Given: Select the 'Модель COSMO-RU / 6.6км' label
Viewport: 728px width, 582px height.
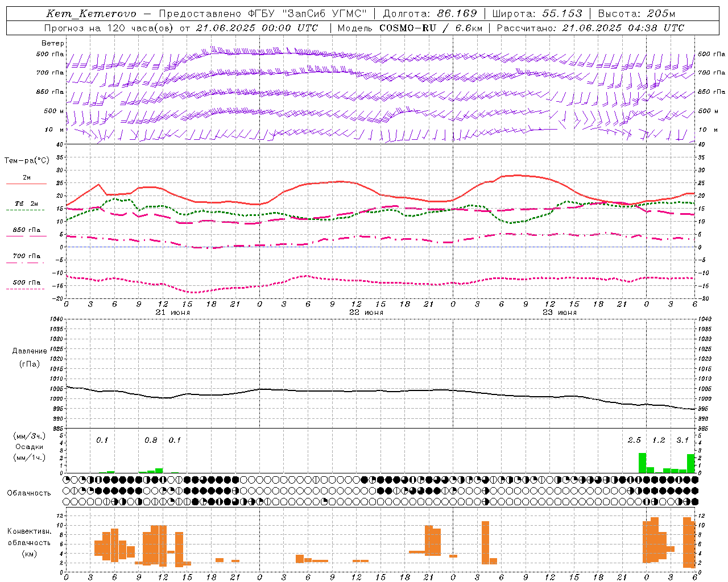Looking at the screenshot, I should 410,28.
